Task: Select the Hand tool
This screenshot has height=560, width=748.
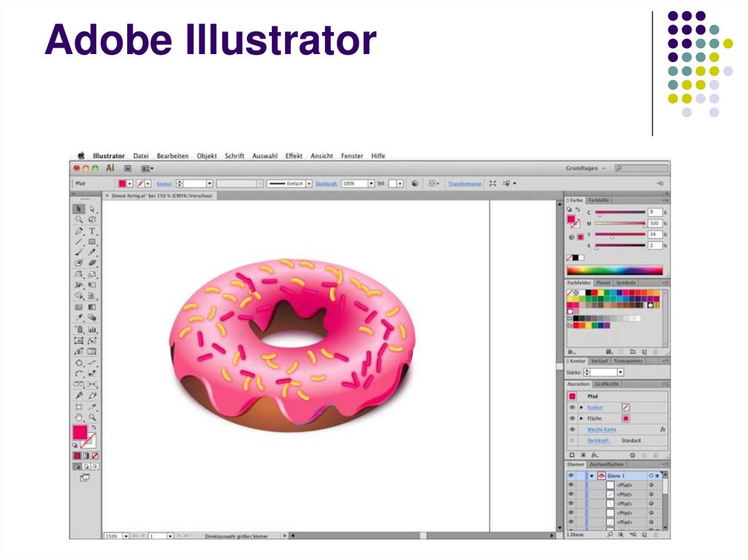Action: tap(79, 418)
